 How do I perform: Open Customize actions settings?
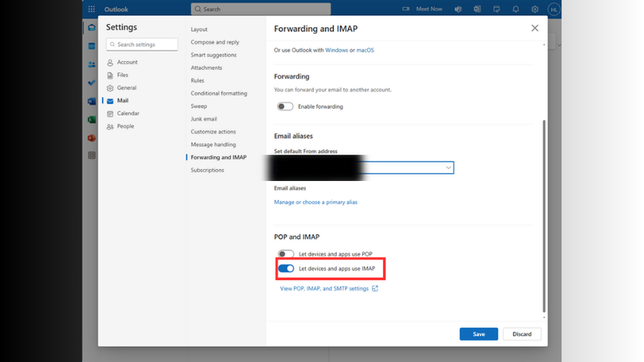coord(213,132)
